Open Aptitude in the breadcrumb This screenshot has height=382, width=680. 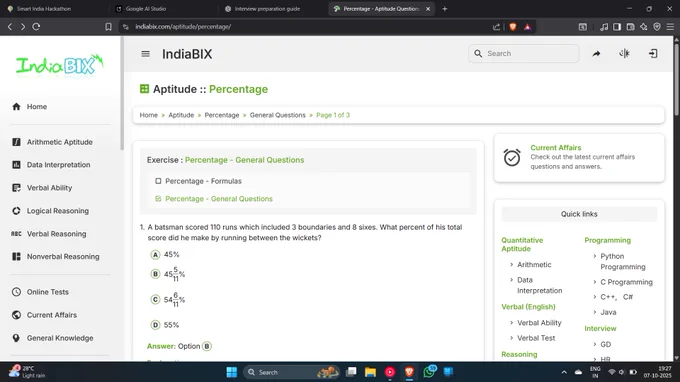[x=181, y=115]
